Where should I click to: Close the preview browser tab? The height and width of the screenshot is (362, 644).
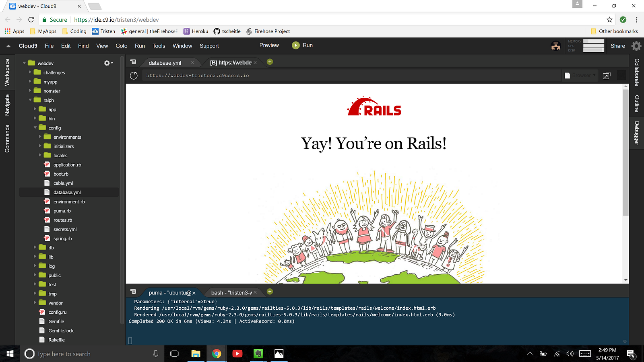(x=255, y=63)
